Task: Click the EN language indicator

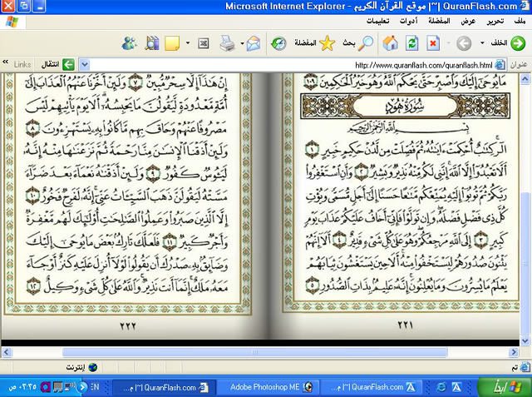Action: [95, 387]
